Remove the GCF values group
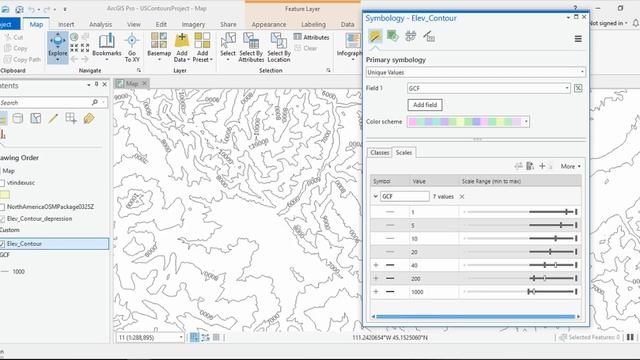Viewport: 640px width, 360px height. point(462,197)
